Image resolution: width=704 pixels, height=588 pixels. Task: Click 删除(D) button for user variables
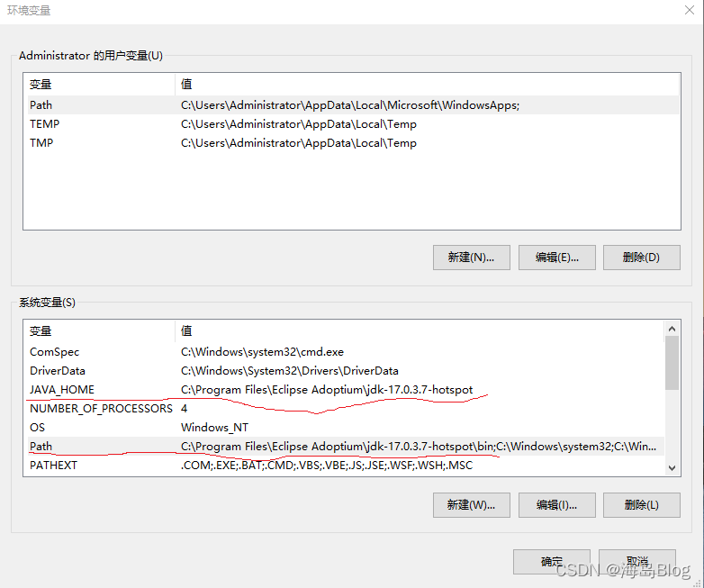[x=642, y=258]
